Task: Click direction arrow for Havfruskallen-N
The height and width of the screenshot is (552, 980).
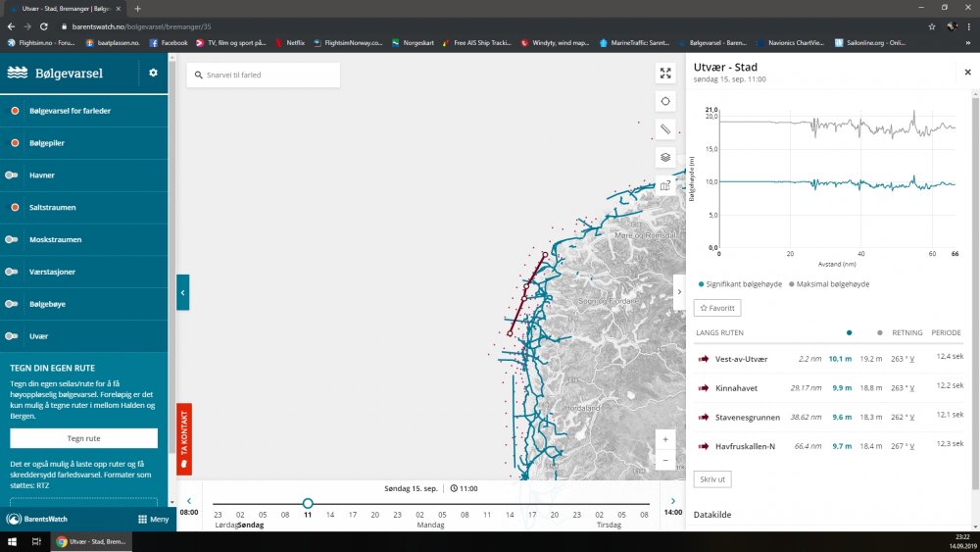Action: (x=703, y=446)
